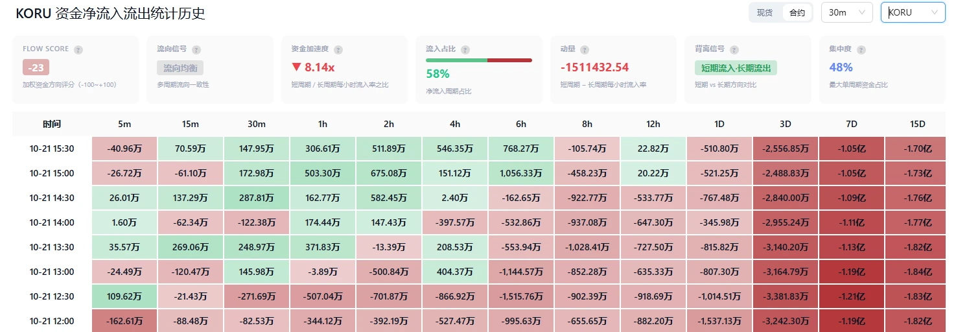This screenshot has height=332, width=980.
Task: Click the -1,537.13万 cell
Action: pyautogui.click(x=719, y=321)
